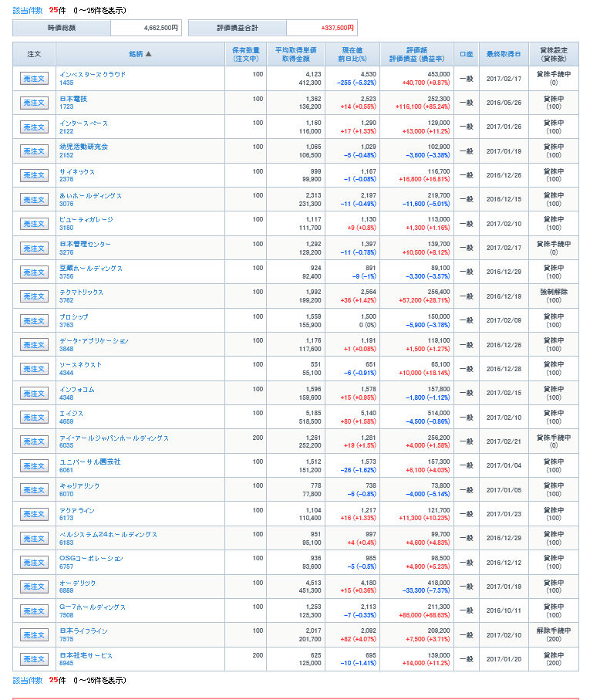This screenshot has width=600, height=700.
Task: Open キャリアリンク stock link
Action: click(79, 485)
